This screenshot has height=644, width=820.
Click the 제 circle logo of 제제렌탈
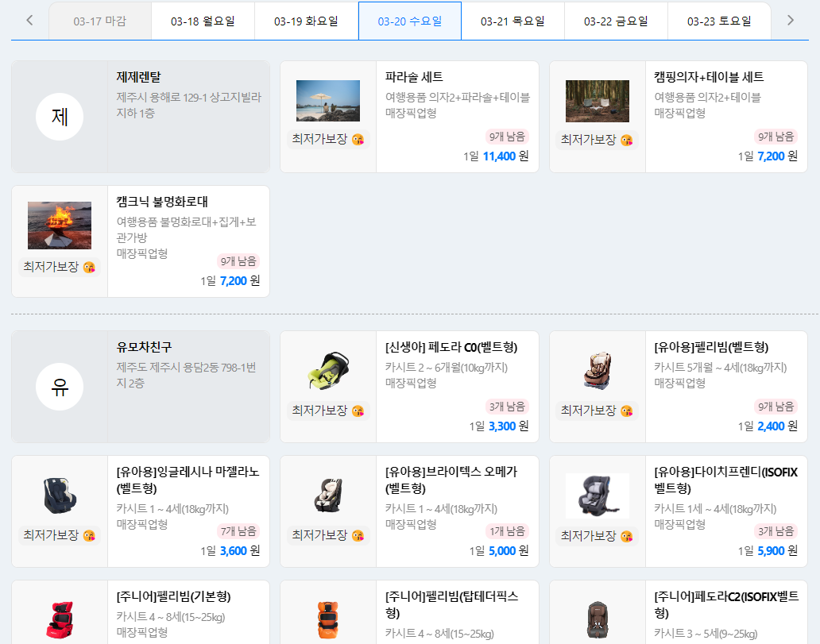pos(60,117)
